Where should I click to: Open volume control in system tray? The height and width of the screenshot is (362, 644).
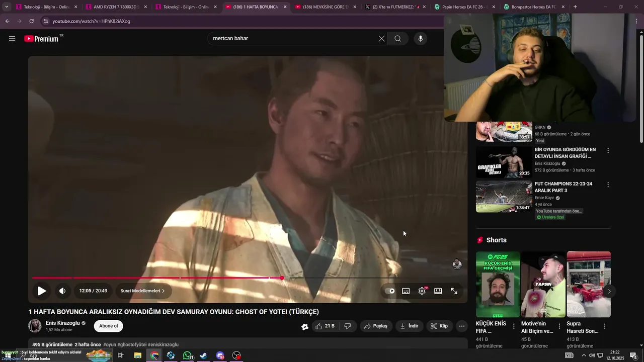(x=592, y=355)
